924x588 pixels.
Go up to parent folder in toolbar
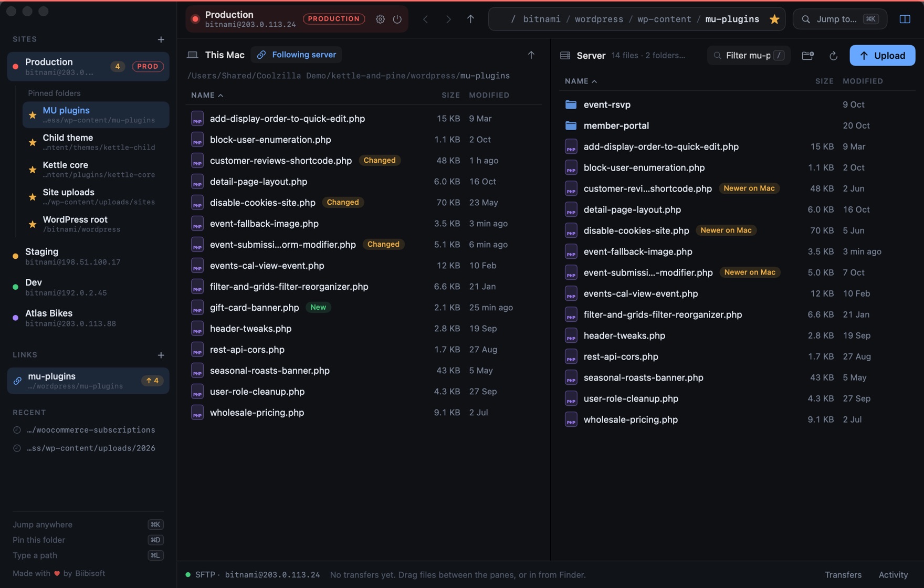coord(470,19)
